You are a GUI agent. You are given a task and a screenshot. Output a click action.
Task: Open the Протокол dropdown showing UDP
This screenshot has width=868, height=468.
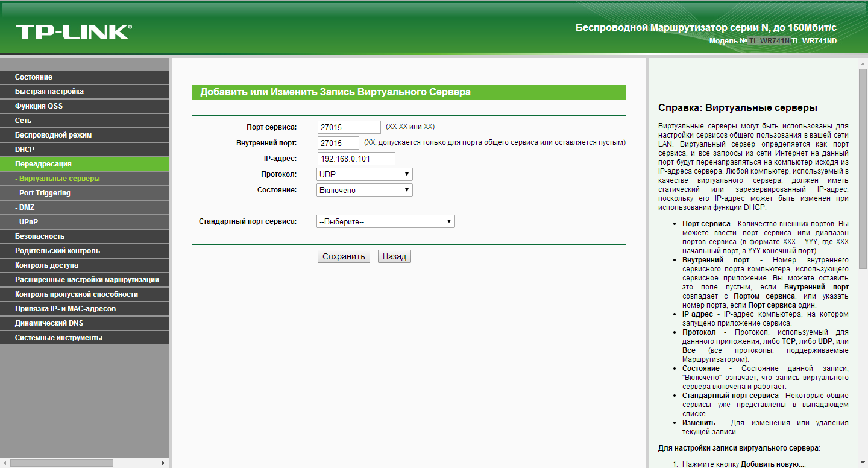point(365,174)
